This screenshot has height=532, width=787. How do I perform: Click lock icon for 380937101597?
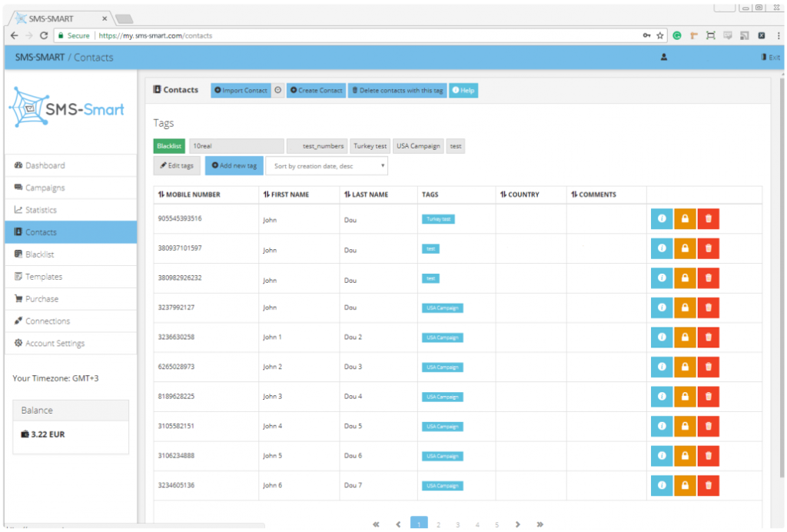point(685,248)
